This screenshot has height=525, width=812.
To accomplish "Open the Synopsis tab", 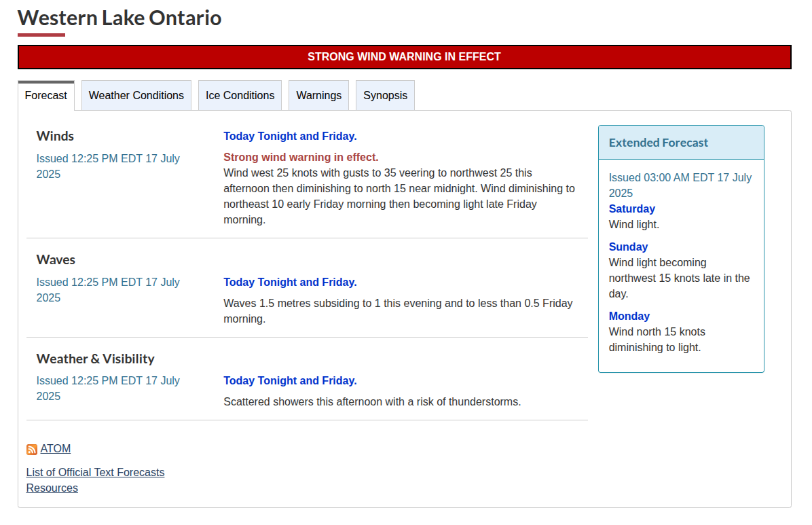I will tap(385, 95).
